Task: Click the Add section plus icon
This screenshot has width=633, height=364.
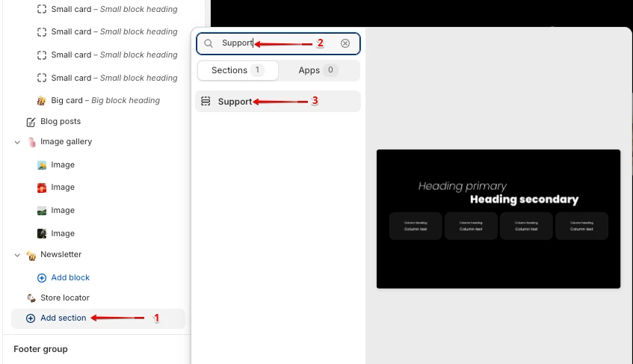Action: 31,318
